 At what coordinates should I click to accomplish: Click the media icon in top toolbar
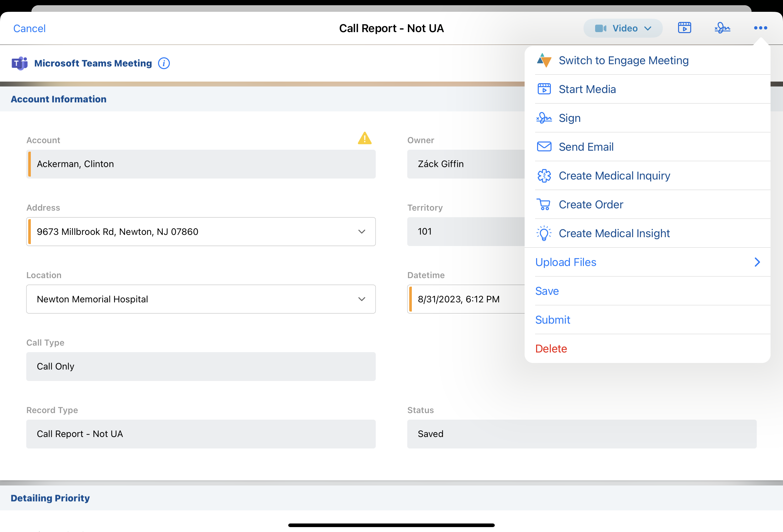(x=684, y=28)
